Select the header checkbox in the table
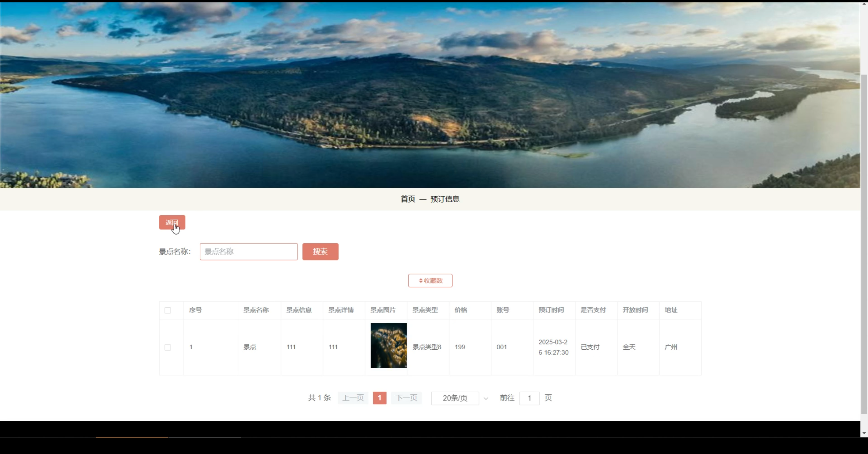 pyautogui.click(x=167, y=310)
